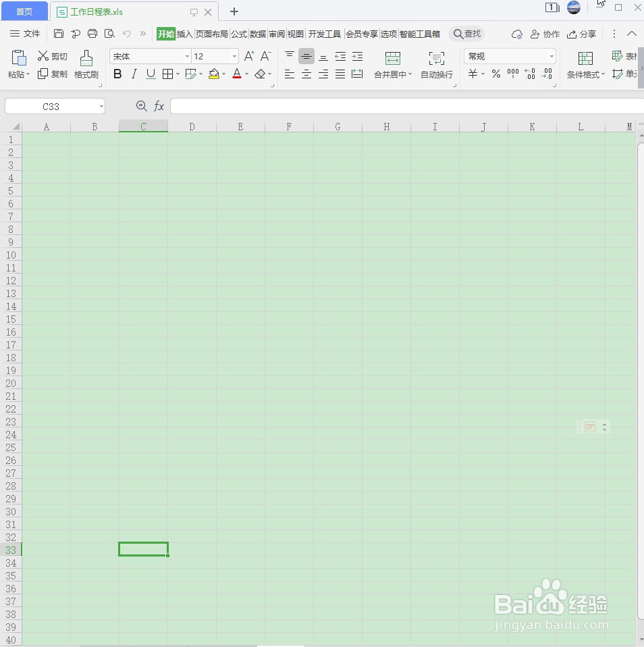Open Conditional Formatting (条件格式)
Viewport: 644px width, 647px height.
[x=585, y=64]
